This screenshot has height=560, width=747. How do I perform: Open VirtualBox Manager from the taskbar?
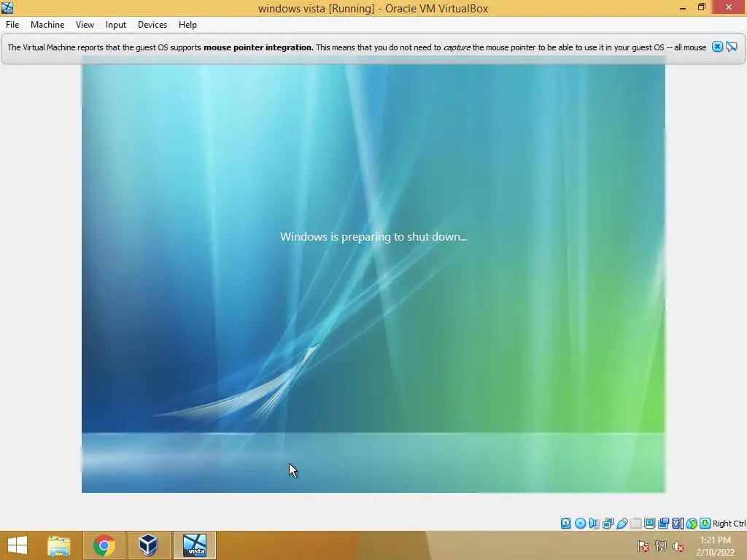148,545
